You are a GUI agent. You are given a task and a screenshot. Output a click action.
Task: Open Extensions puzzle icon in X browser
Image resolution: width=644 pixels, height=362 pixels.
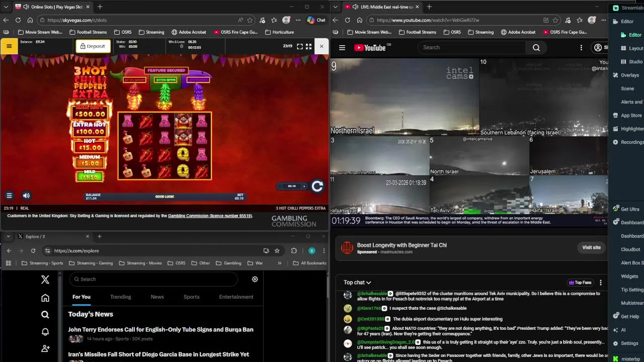[x=294, y=250]
